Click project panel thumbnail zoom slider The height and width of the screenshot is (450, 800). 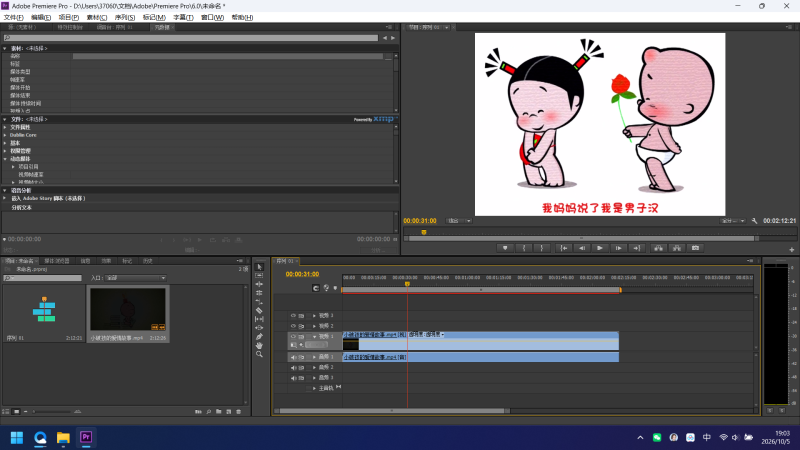[x=52, y=412]
